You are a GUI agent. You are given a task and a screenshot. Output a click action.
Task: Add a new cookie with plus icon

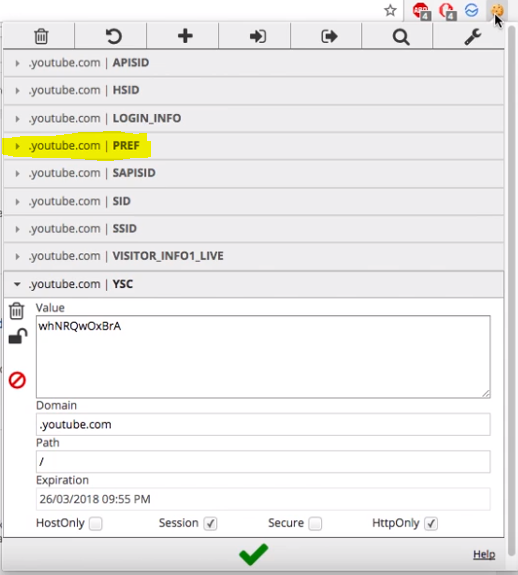coord(185,36)
